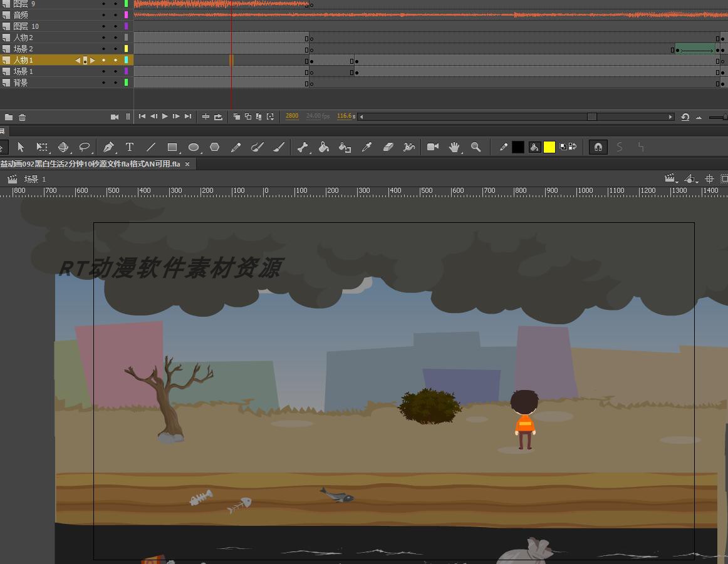Click the new folder icon in timeline
Image resolution: width=728 pixels, height=564 pixels.
8,117
